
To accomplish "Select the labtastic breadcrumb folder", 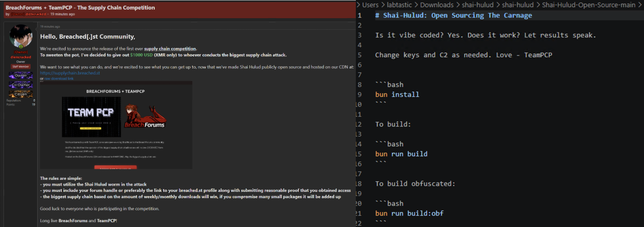I will (399, 5).
